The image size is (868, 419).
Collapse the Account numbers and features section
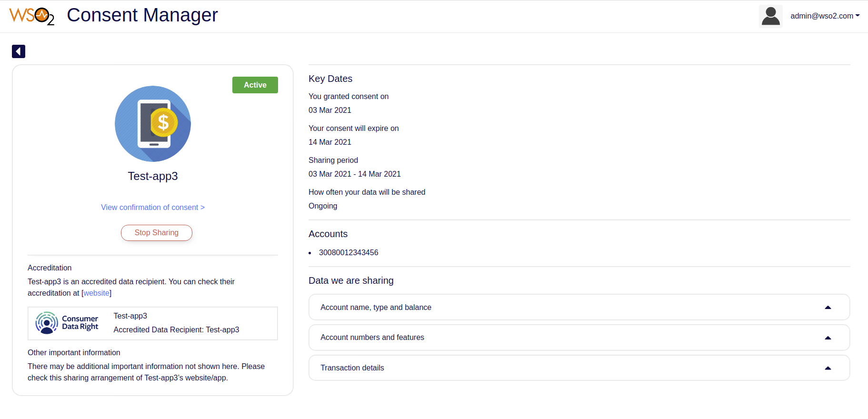click(x=579, y=338)
